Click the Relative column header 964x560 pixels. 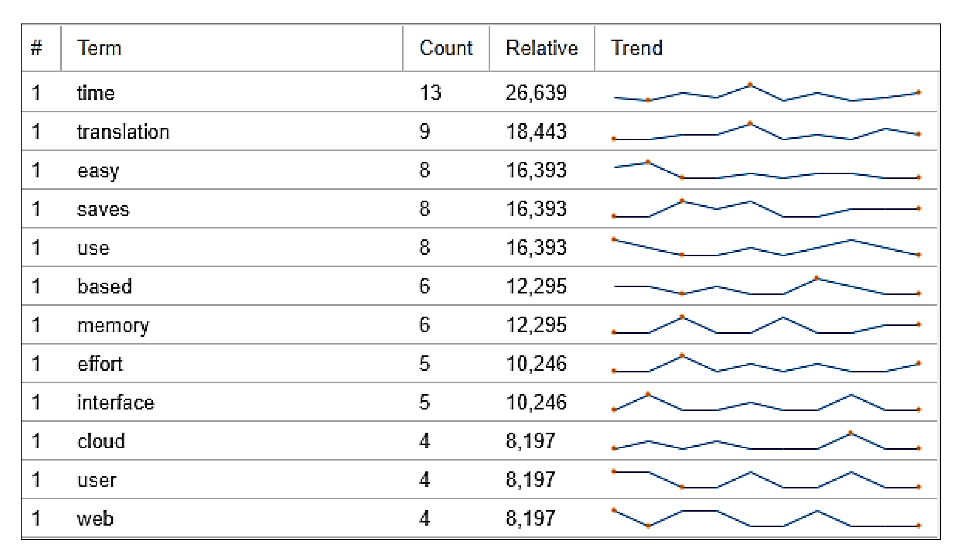pyautogui.click(x=541, y=48)
